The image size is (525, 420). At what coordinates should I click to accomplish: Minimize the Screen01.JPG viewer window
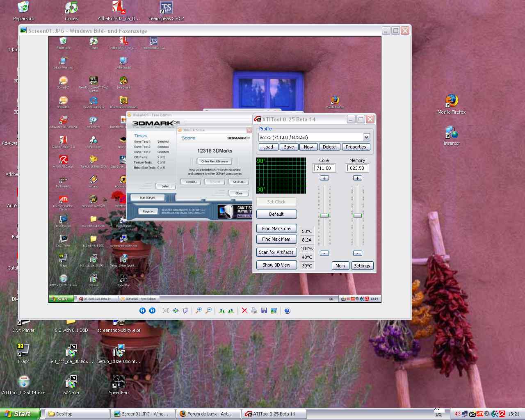click(x=386, y=30)
